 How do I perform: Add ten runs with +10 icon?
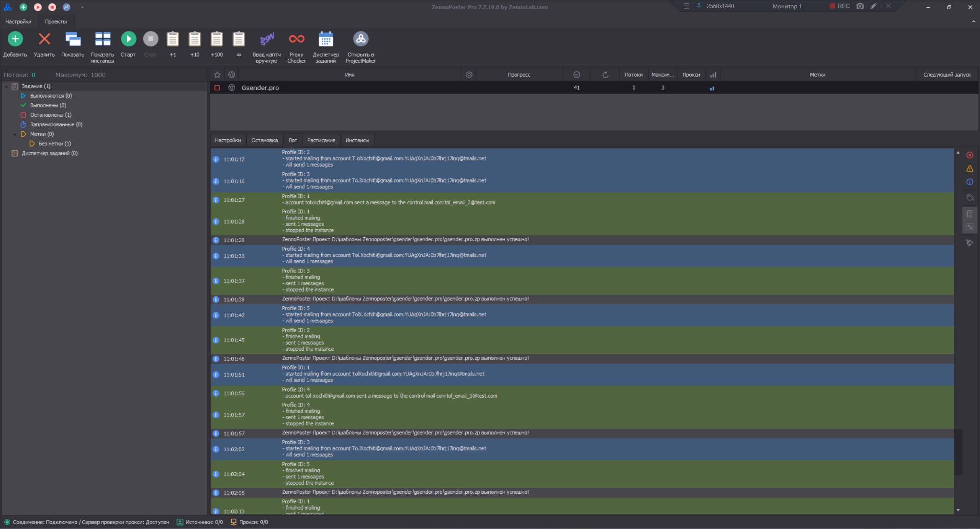195,39
